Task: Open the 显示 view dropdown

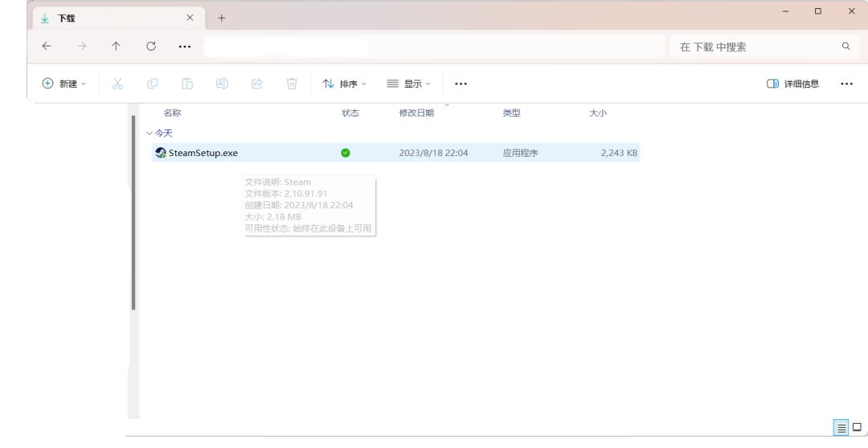Action: pyautogui.click(x=408, y=84)
